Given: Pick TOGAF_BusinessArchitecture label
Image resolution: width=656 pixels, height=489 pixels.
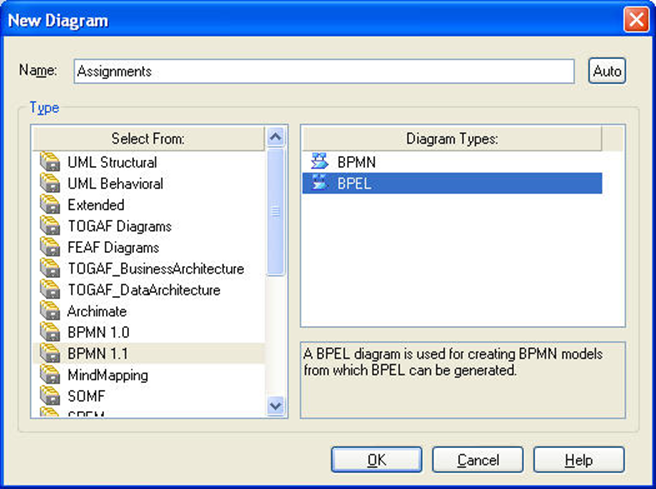Looking at the screenshot, I should 156,269.
